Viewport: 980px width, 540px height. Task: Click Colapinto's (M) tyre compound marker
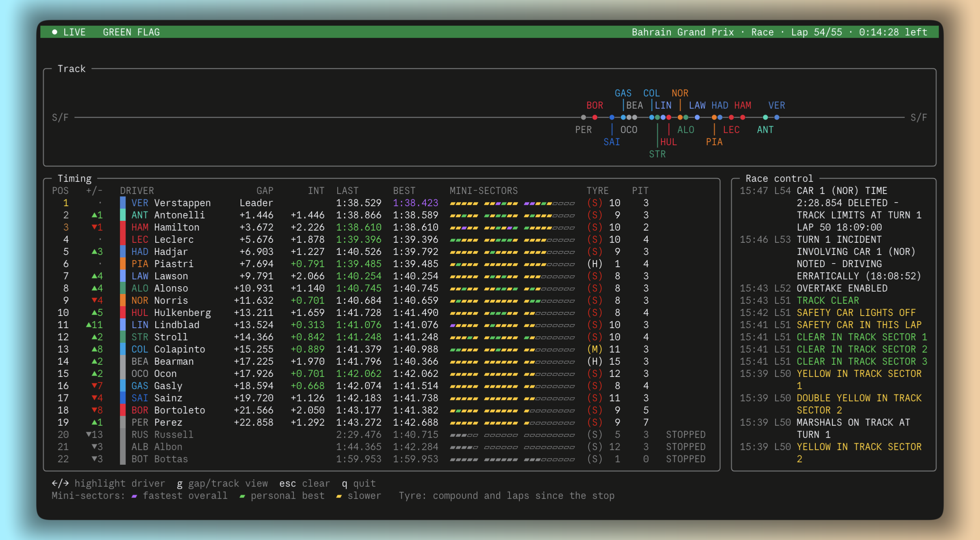coord(595,349)
